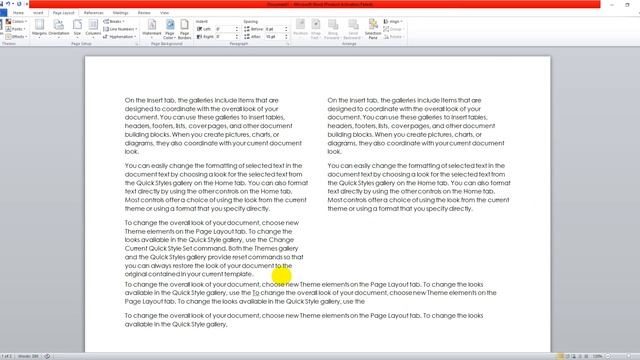640x360 pixels.
Task: Expand the Breaks dropdown
Action: [x=114, y=21]
